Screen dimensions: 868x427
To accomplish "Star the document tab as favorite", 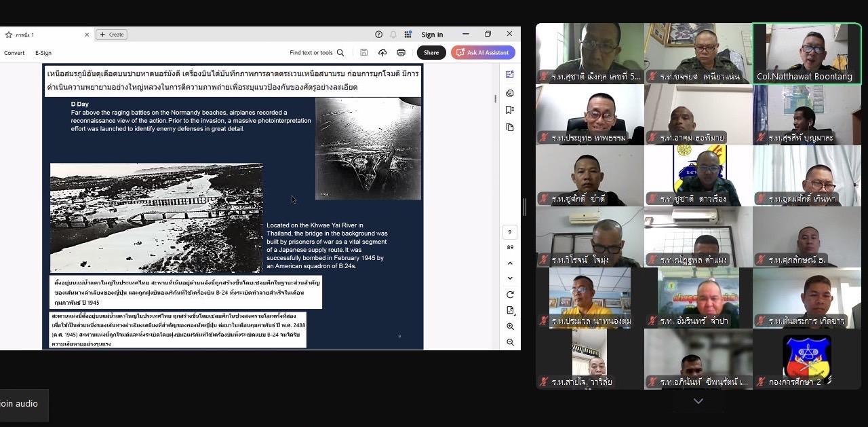I will 8,35.
